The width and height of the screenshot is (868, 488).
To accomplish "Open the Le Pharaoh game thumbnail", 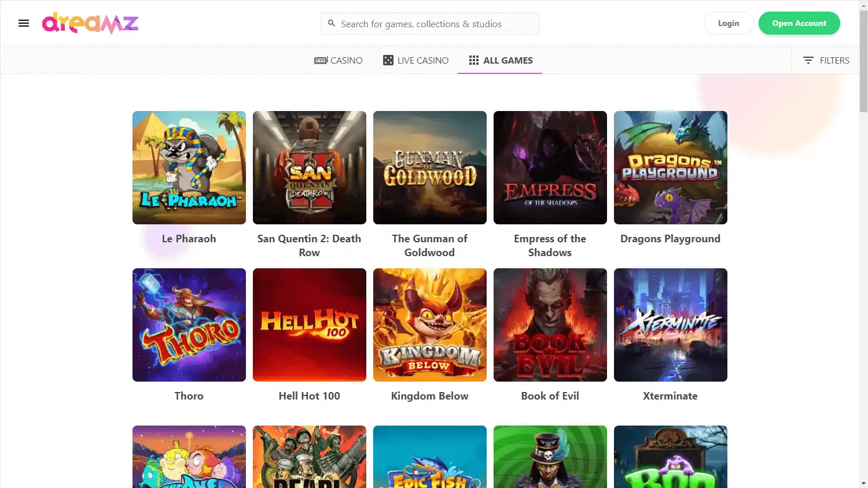I will (x=189, y=168).
